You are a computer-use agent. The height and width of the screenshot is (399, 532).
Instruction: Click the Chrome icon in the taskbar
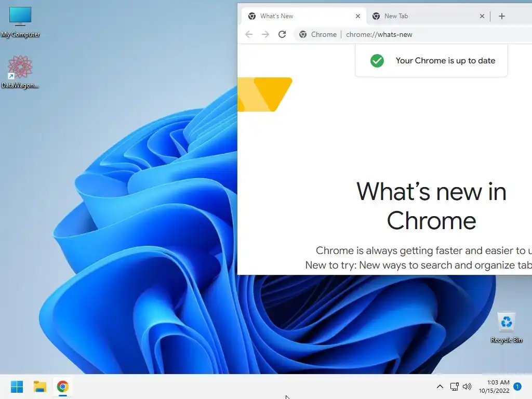pos(63,387)
